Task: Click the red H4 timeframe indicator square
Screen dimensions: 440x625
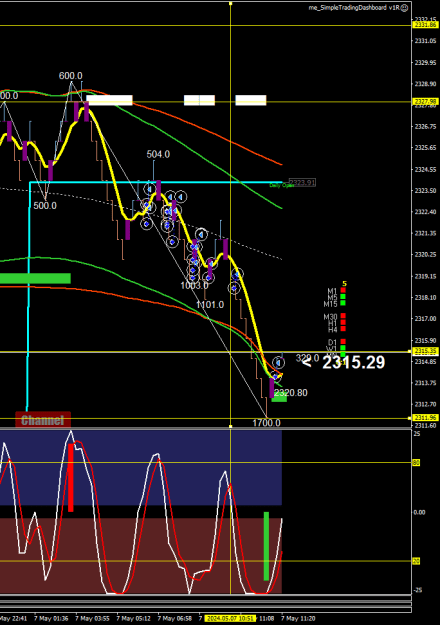Action: point(343,329)
